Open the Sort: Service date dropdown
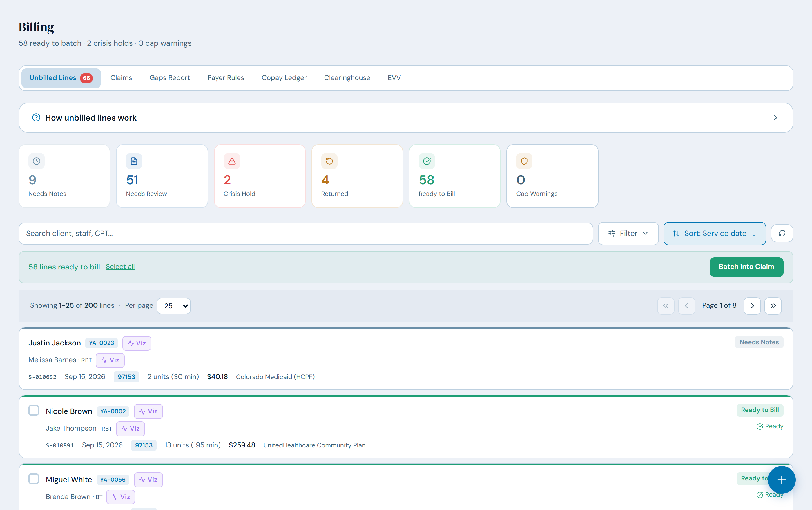This screenshot has height=510, width=812. (x=714, y=234)
